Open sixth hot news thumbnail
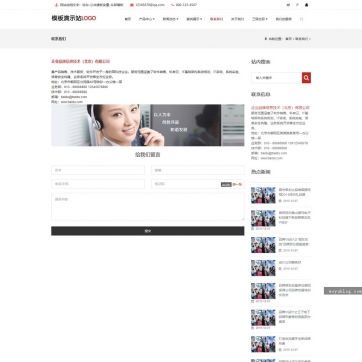The width and height of the screenshot is (362, 362). click(263, 318)
